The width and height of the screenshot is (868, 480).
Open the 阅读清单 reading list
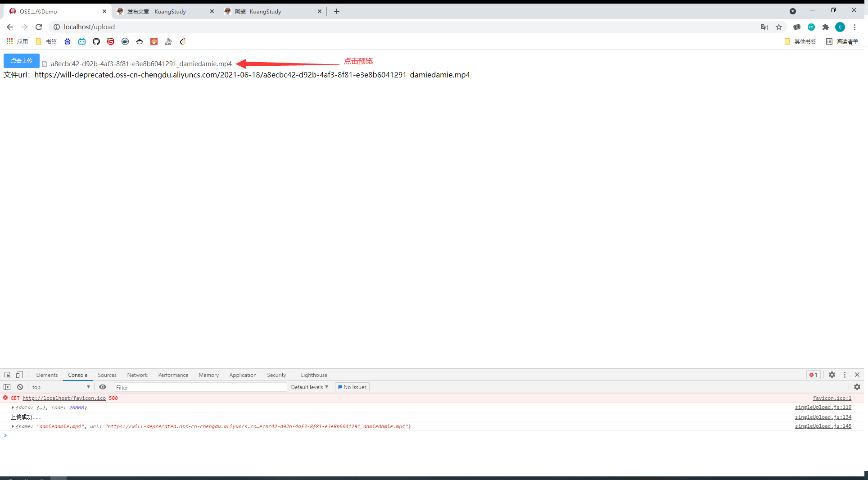coord(842,41)
